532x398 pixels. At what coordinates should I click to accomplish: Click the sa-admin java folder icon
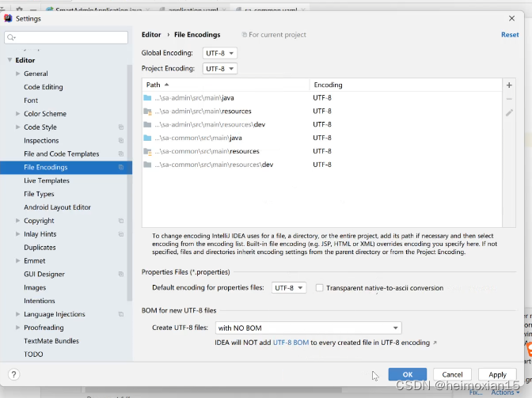click(x=147, y=98)
